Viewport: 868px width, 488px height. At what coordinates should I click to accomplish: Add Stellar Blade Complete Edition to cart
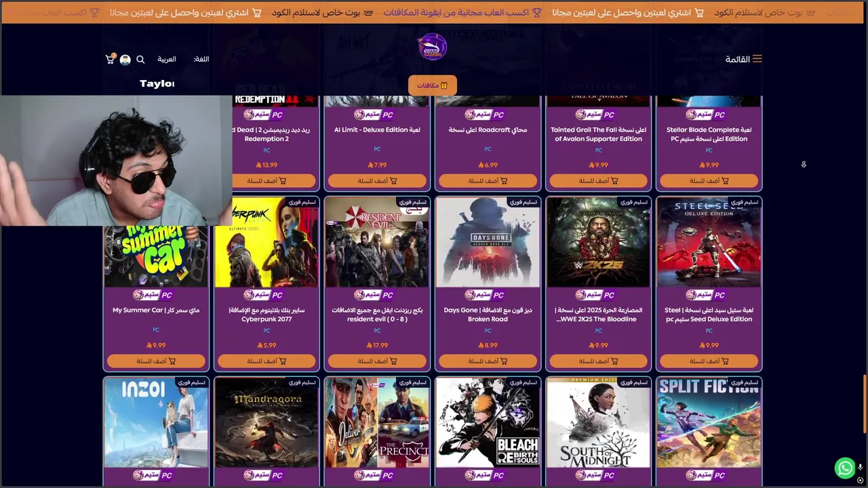[x=709, y=181]
